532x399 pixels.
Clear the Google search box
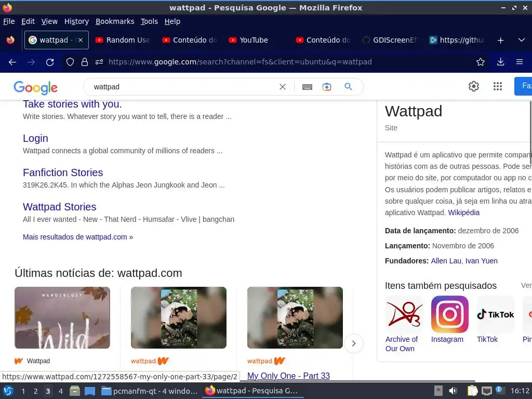pos(282,87)
